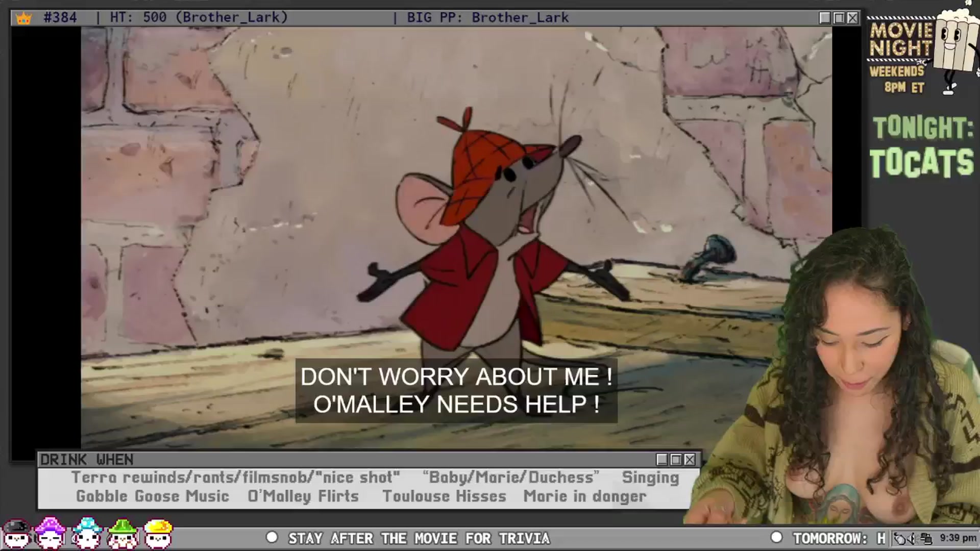Click the "Baby/Marie/Duchess" drink rule
Screen dimensions: 980x551
point(511,478)
